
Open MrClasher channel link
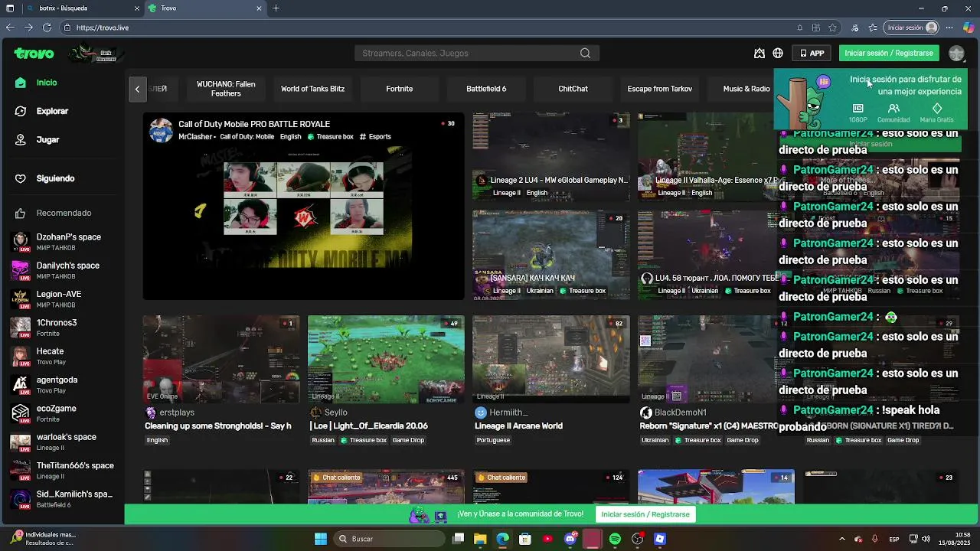[195, 137]
